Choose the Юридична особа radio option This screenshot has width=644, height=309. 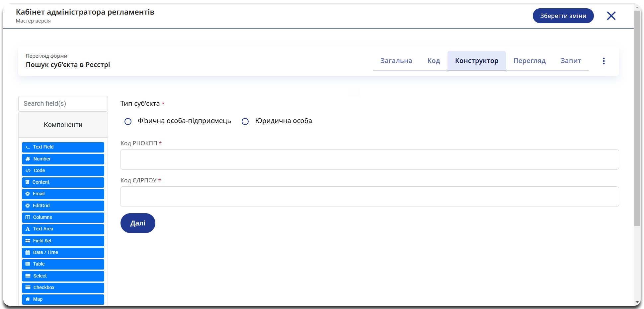245,122
